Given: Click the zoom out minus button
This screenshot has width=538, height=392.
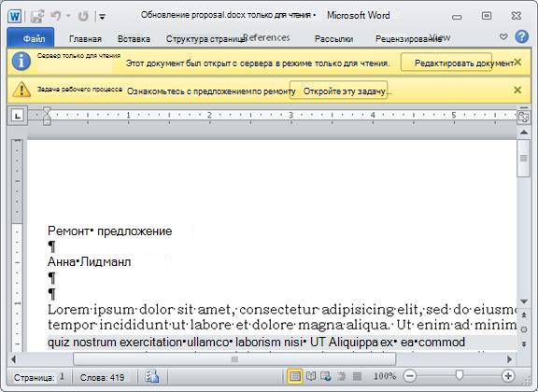Looking at the screenshot, I should point(410,376).
